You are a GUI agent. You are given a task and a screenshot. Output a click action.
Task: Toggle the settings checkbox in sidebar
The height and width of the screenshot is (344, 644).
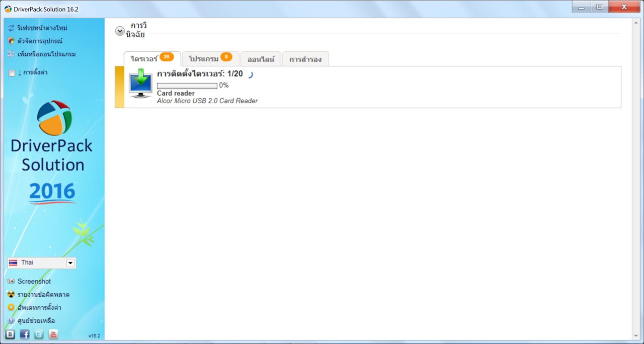pos(12,73)
